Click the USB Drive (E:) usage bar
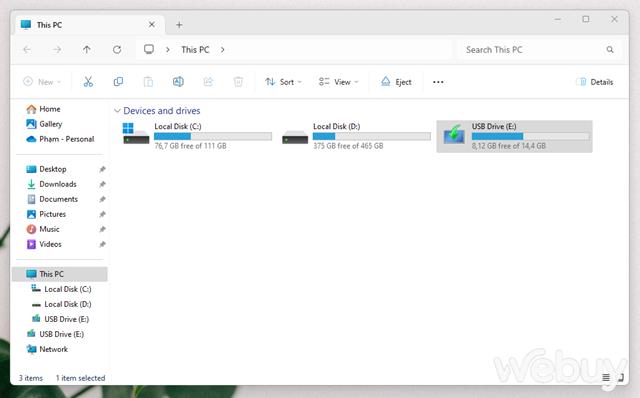Image resolution: width=640 pixels, height=398 pixels. coord(531,136)
